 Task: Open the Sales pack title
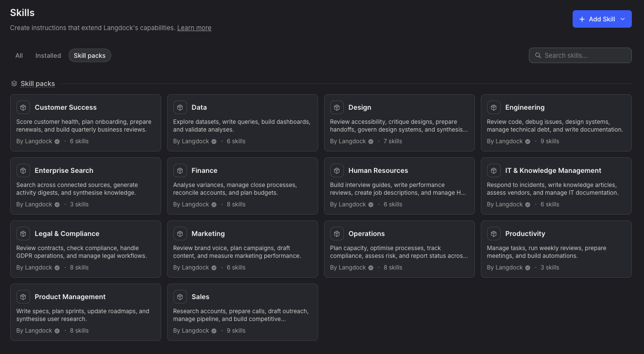click(201, 297)
